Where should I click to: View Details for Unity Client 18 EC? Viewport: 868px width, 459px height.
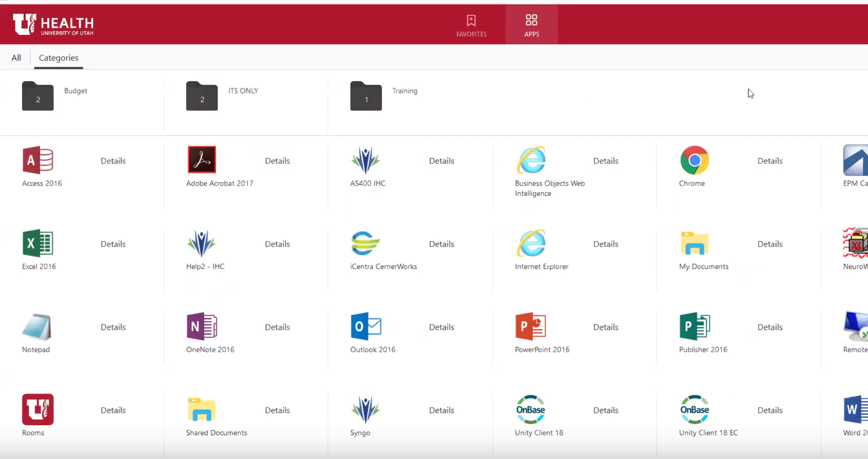click(770, 411)
